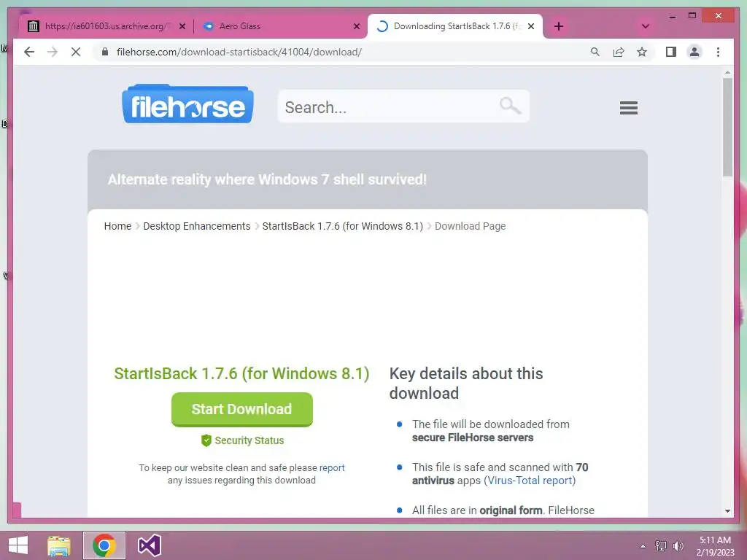
Task: Click the FileHorse logo
Action: click(187, 104)
